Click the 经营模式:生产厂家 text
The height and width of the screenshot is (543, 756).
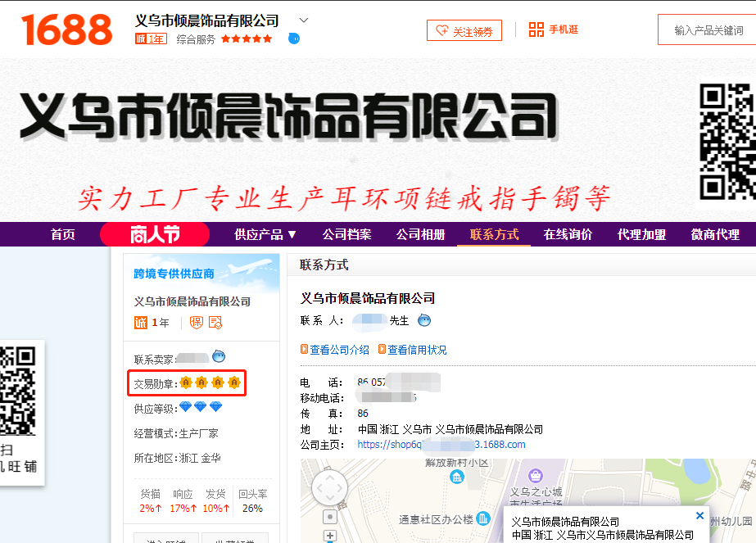click(176, 433)
